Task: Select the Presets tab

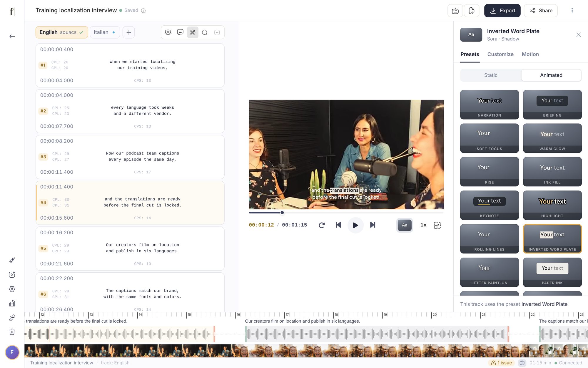Action: pyautogui.click(x=470, y=54)
